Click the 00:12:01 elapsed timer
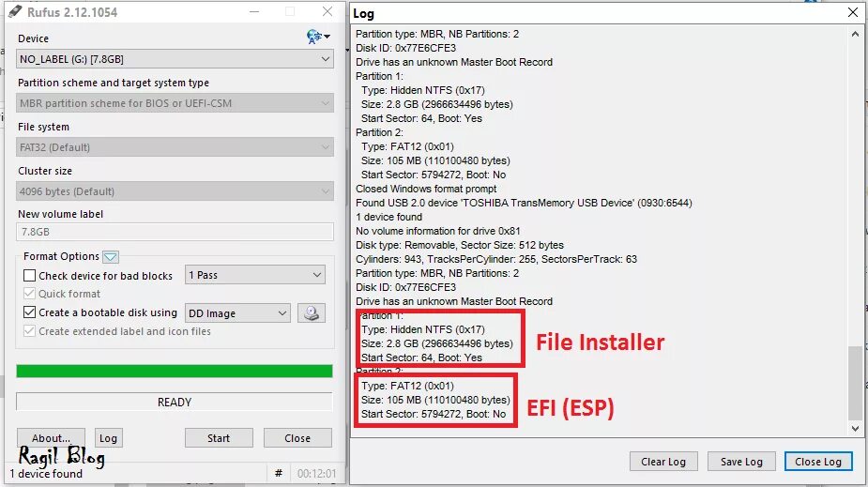 coord(316,474)
